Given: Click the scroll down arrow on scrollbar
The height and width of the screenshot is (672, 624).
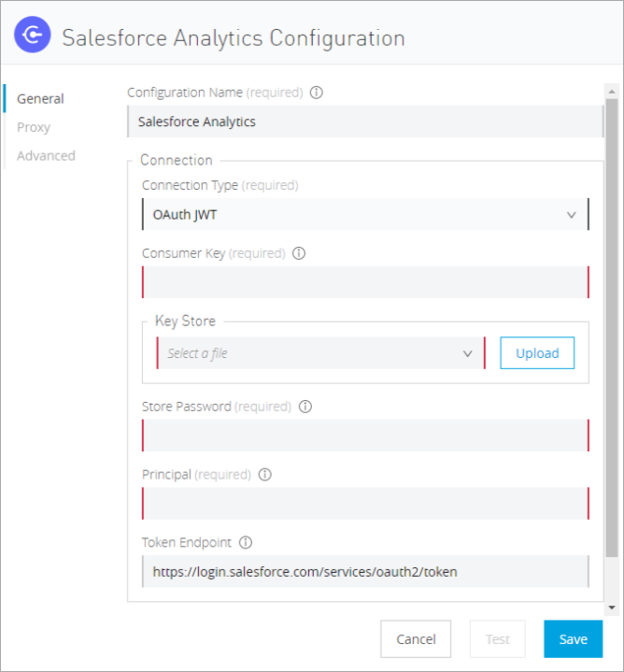Looking at the screenshot, I should 612,608.
